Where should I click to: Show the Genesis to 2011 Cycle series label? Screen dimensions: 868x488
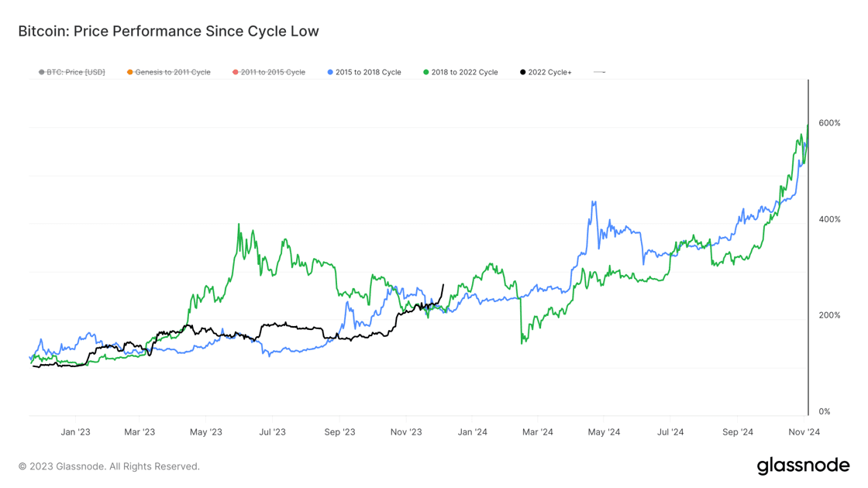(x=173, y=72)
